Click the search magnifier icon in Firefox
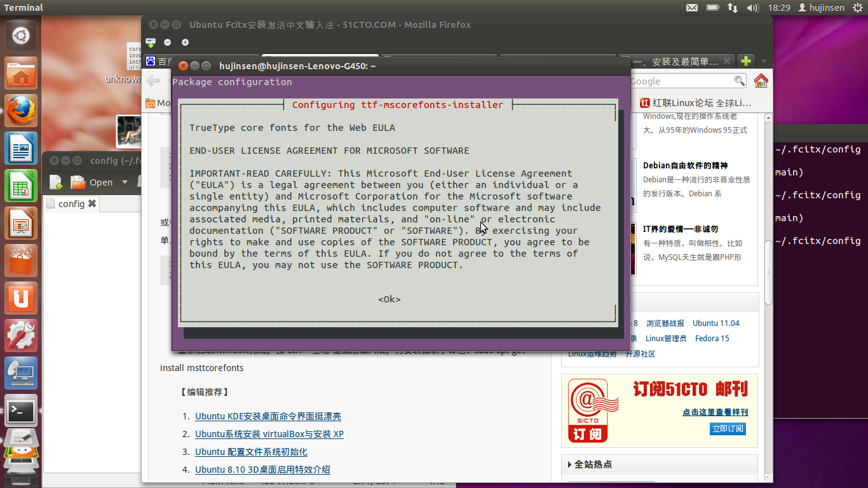 (739, 81)
